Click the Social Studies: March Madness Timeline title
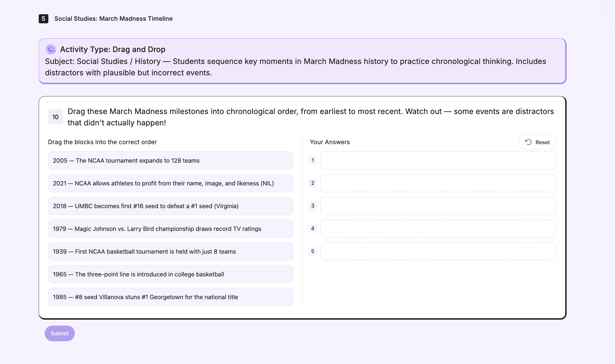The image size is (615, 364). [113, 19]
